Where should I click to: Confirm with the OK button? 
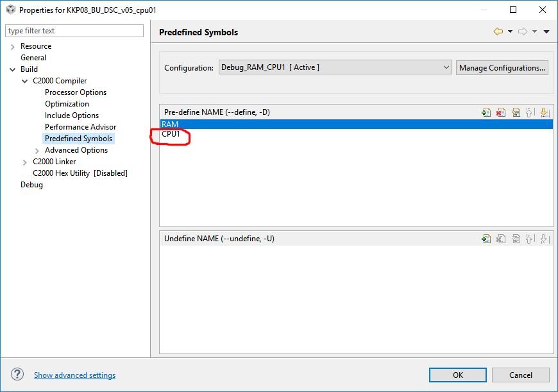[458, 375]
